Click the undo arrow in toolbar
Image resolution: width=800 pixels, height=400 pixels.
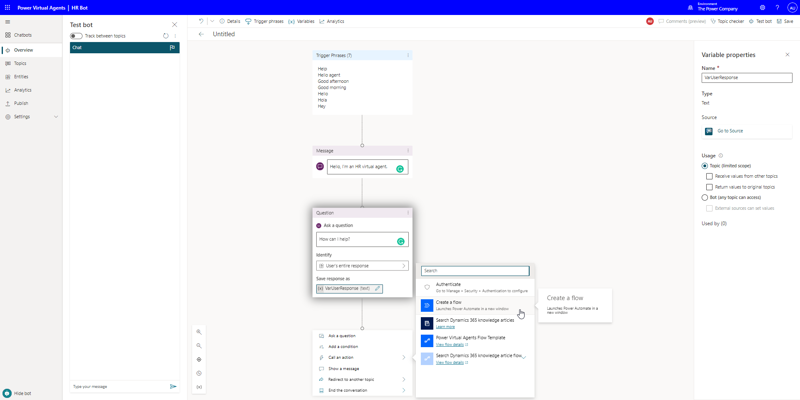tap(201, 21)
